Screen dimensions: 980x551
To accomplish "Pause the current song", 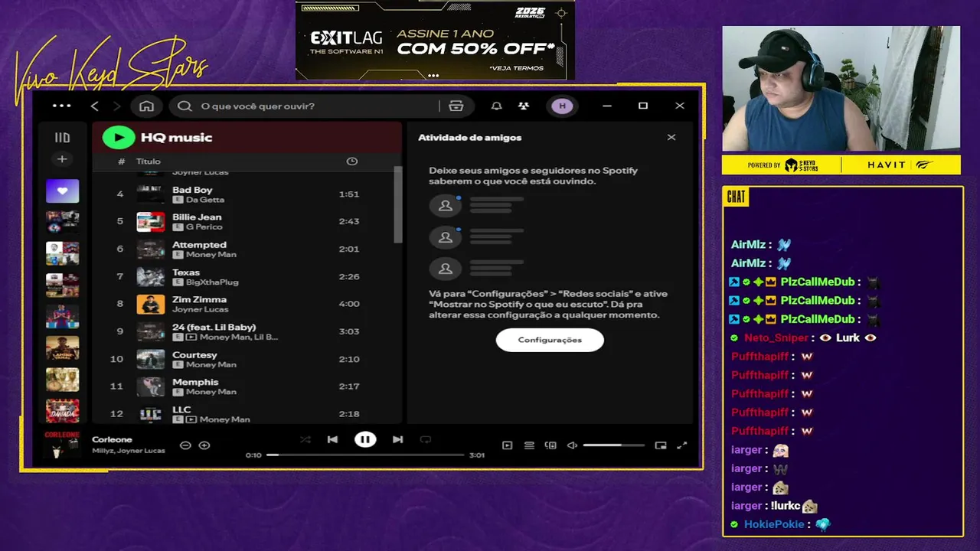I will point(365,439).
